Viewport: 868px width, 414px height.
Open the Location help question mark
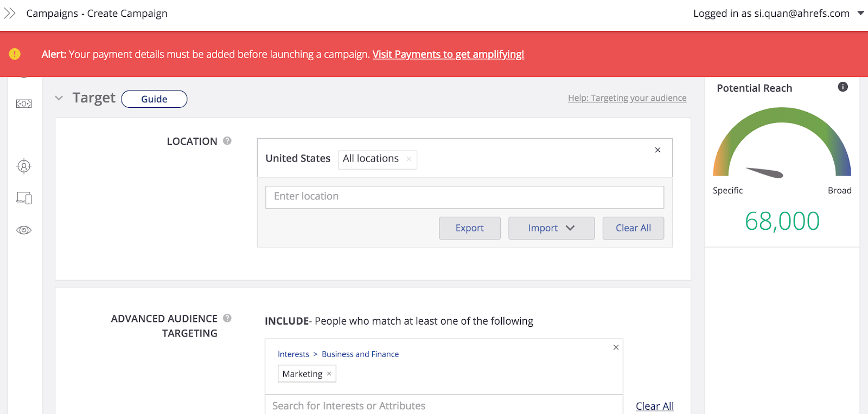tap(227, 141)
